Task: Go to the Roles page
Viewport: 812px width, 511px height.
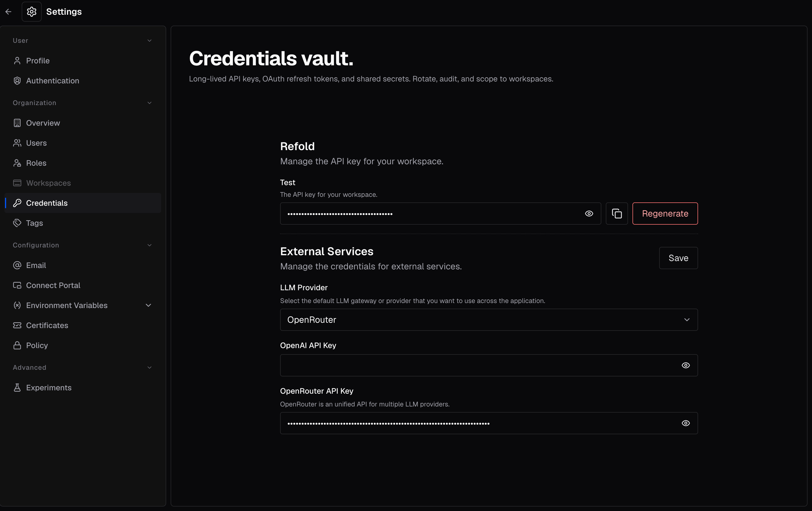Action: [x=83, y=163]
